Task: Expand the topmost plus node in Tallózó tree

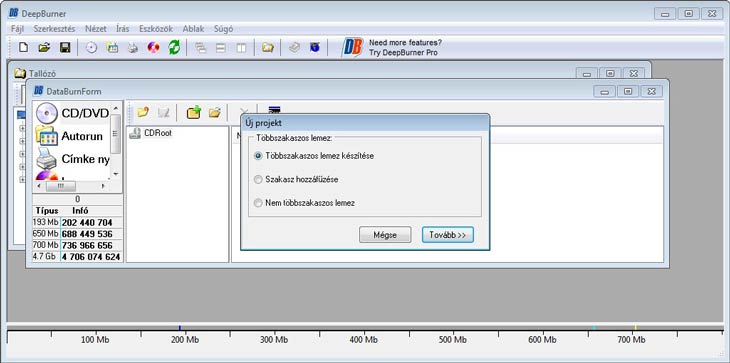Action: point(22,128)
